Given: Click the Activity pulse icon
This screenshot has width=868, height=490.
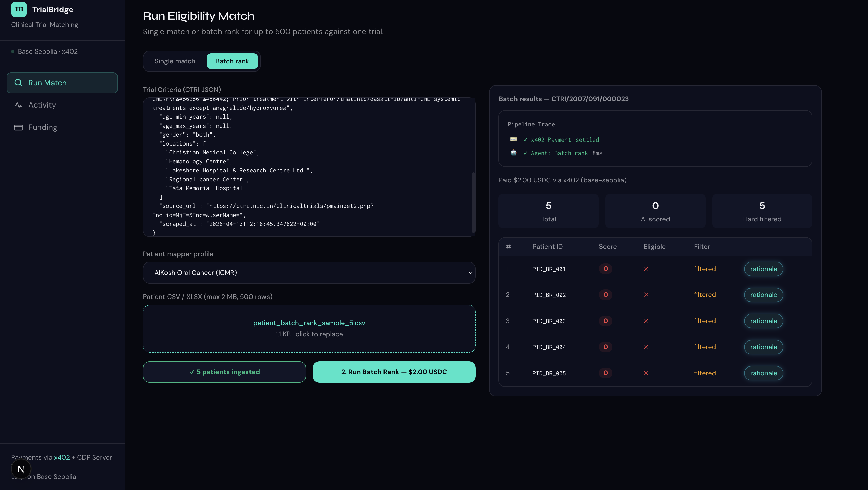Looking at the screenshot, I should pyautogui.click(x=19, y=105).
